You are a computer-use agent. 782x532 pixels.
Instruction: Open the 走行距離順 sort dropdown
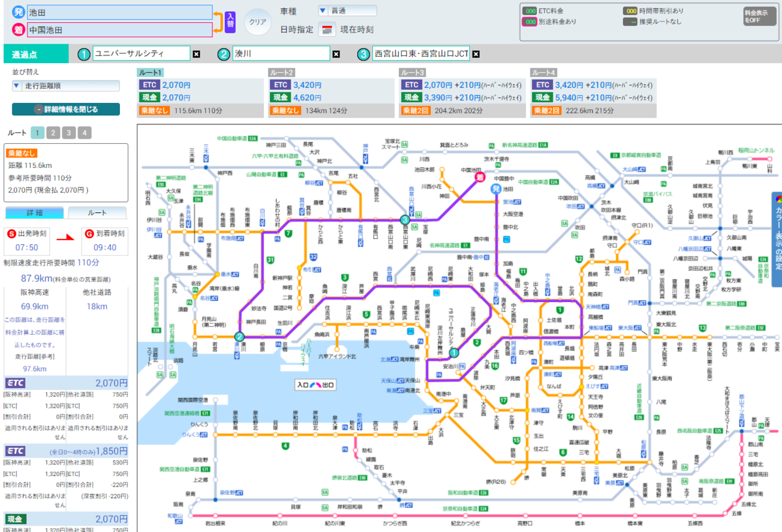[x=66, y=85]
